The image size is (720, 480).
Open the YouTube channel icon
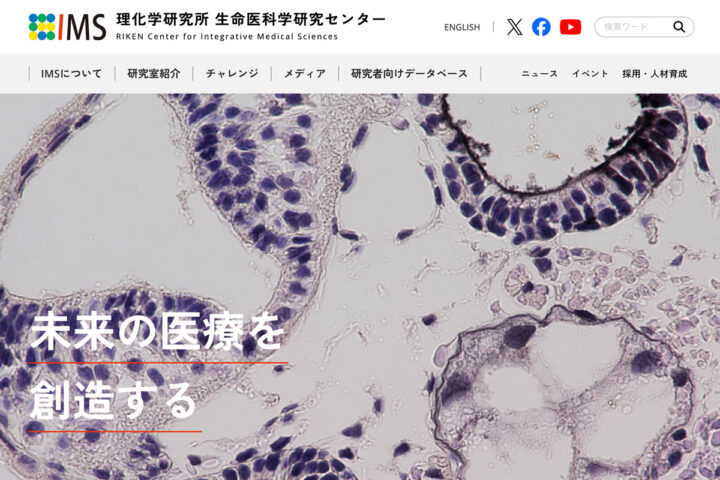click(x=570, y=27)
